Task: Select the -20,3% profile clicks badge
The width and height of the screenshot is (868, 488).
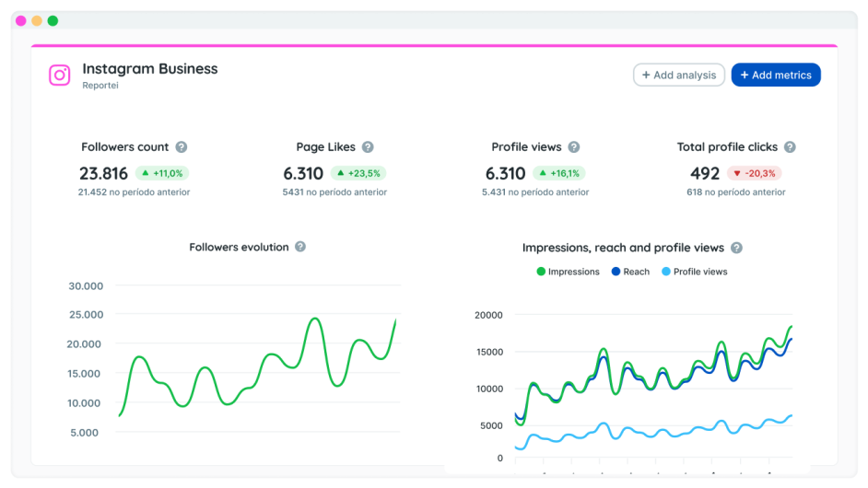Action: pyautogui.click(x=754, y=173)
